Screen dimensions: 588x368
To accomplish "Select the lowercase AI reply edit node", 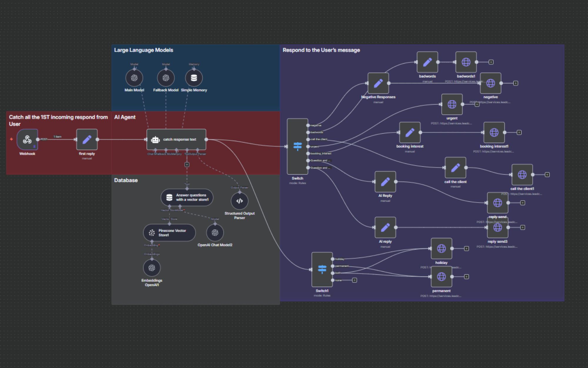I will tap(385, 228).
